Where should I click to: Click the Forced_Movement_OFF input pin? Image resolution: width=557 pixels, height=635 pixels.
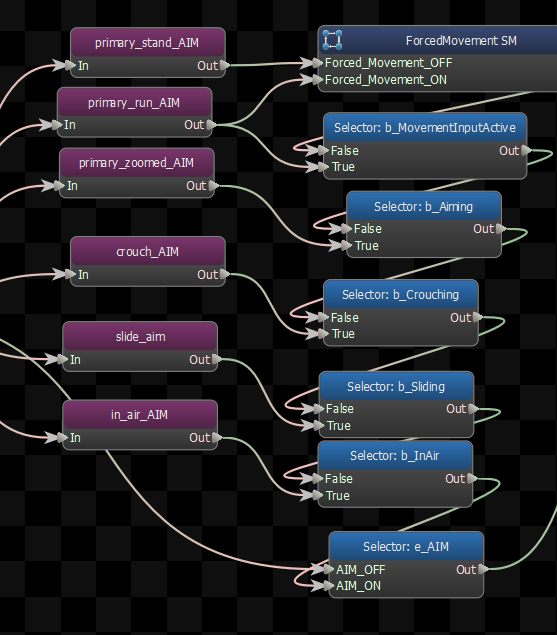click(x=318, y=62)
